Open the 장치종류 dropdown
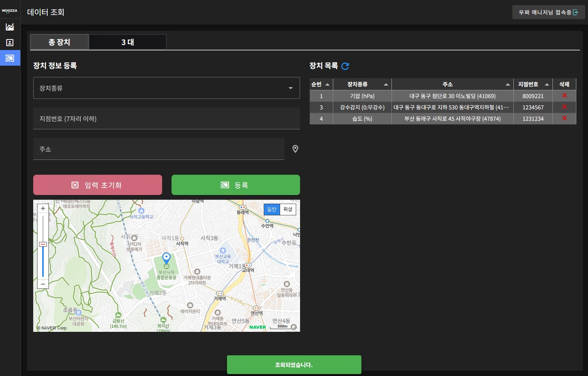 166,88
